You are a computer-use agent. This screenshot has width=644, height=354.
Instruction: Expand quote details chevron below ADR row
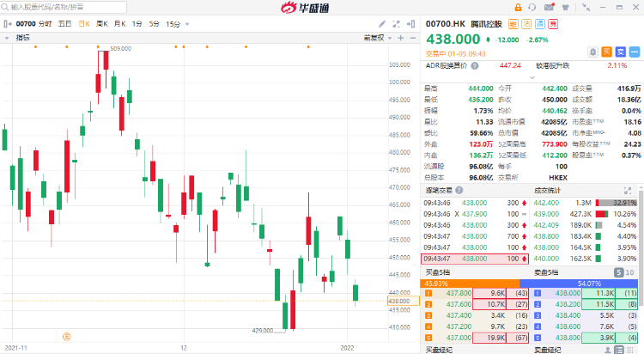click(532, 77)
